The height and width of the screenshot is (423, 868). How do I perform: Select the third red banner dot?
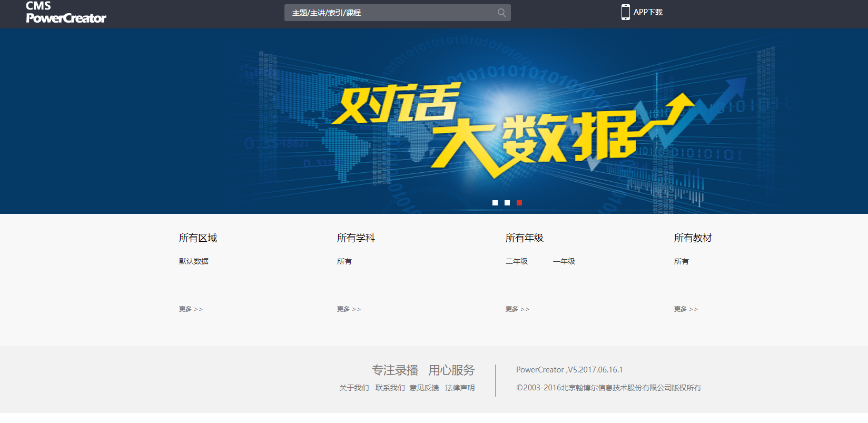(x=519, y=203)
